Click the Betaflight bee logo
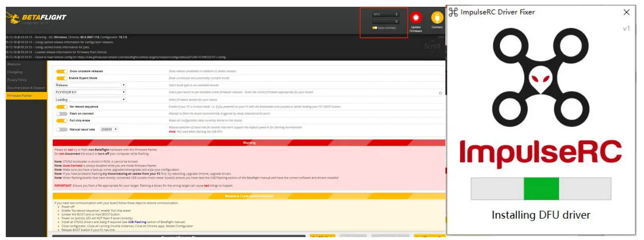644x240 pixels. 13,18
